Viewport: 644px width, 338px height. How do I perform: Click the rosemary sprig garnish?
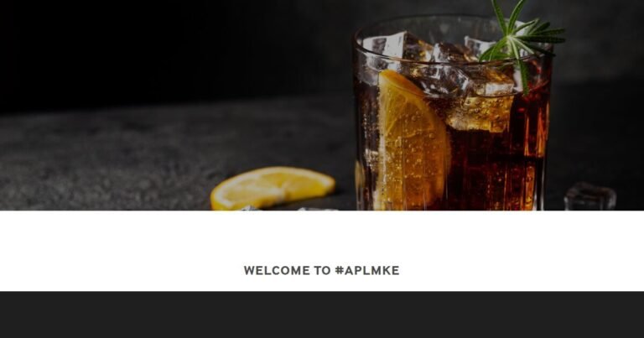(x=521, y=41)
